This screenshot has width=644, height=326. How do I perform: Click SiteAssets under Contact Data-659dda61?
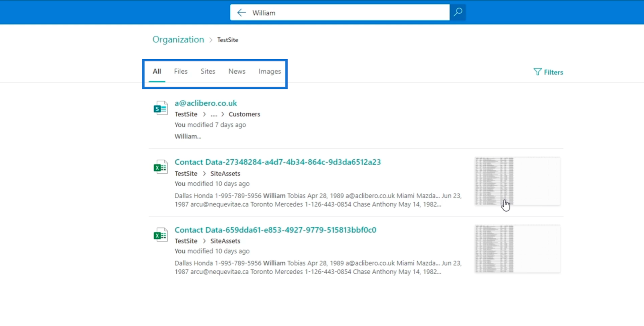[x=225, y=241]
